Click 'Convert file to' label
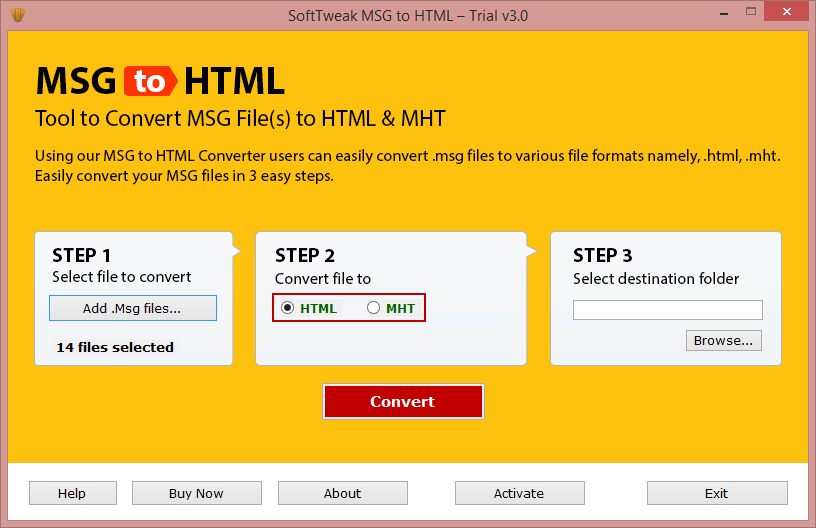 (323, 279)
